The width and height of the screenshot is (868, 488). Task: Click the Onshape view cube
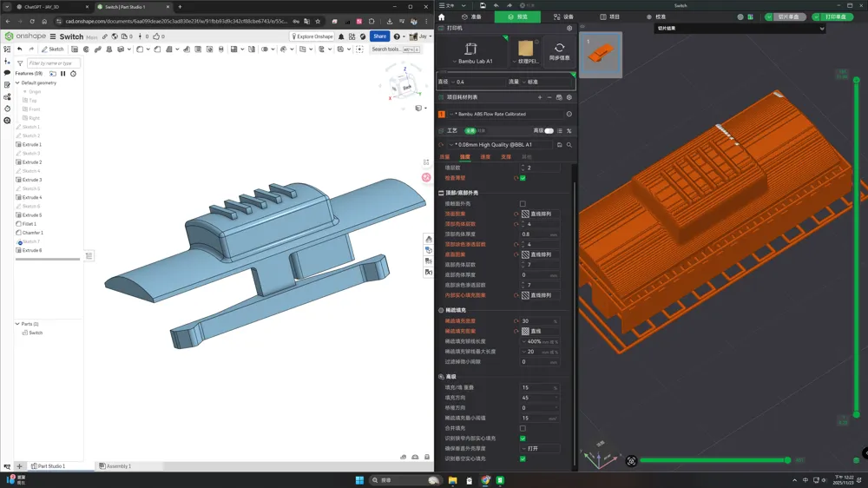coord(404,87)
